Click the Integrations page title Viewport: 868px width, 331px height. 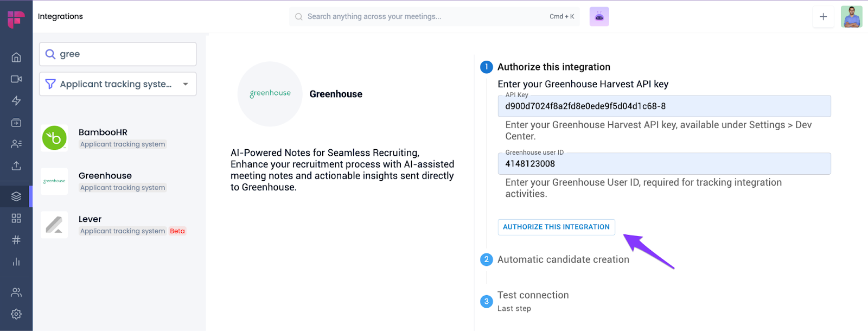(60, 16)
